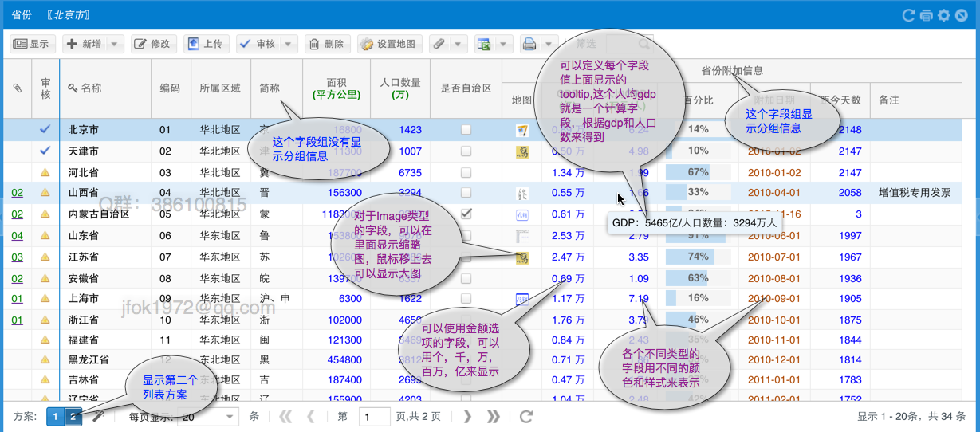Click the 新增 add button
The width and height of the screenshot is (980, 432).
point(85,44)
